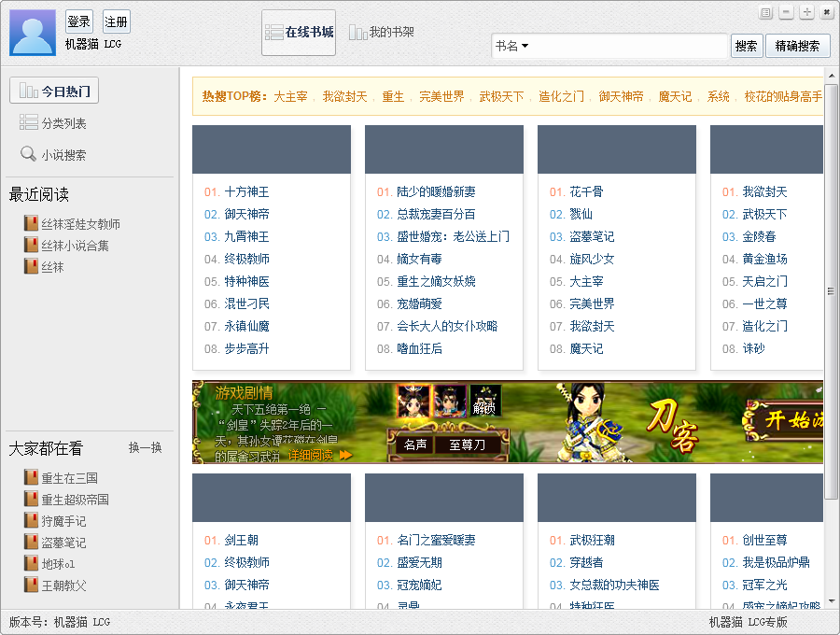Open 地球ol in the sidebar list
Viewport: 840px width, 635px height.
point(59,564)
